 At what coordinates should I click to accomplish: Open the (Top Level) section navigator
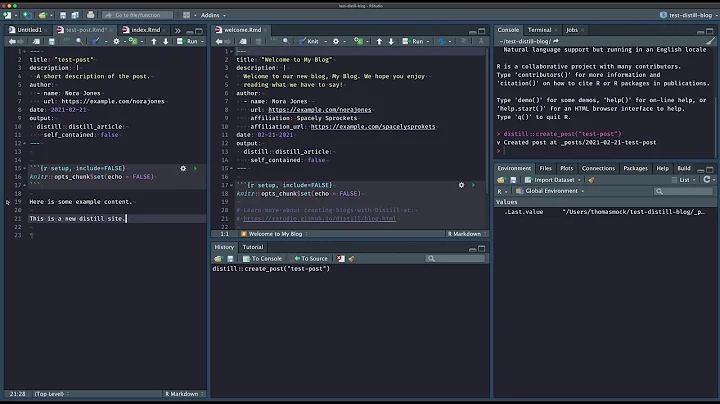click(51, 394)
